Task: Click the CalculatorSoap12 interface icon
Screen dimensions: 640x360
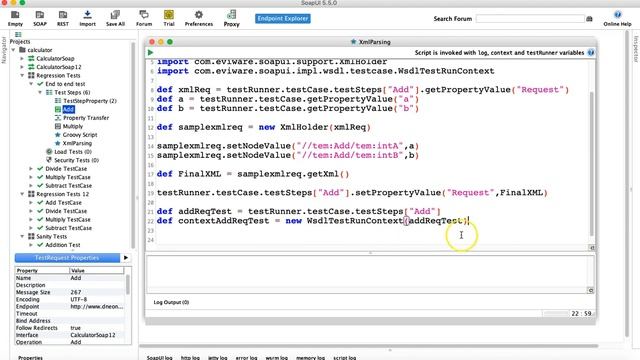Action: 31,67
